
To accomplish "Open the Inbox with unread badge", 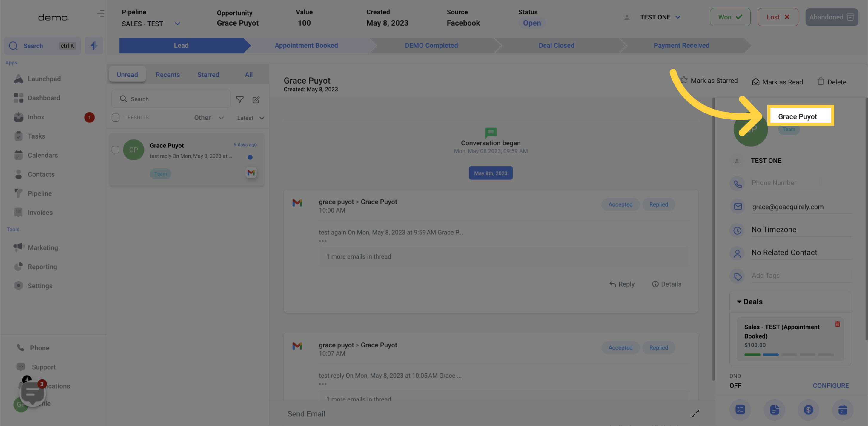I will click(x=54, y=117).
